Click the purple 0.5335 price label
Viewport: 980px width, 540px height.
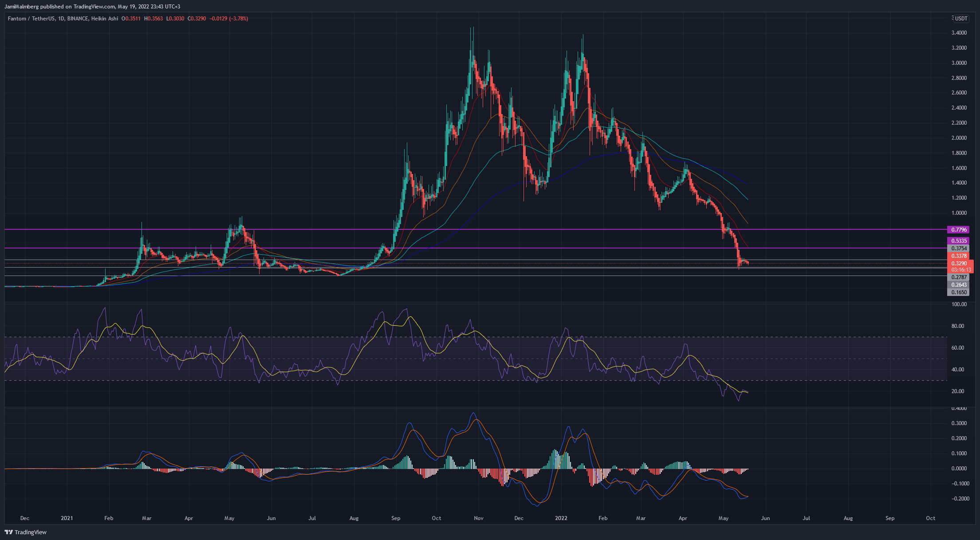[x=958, y=240]
